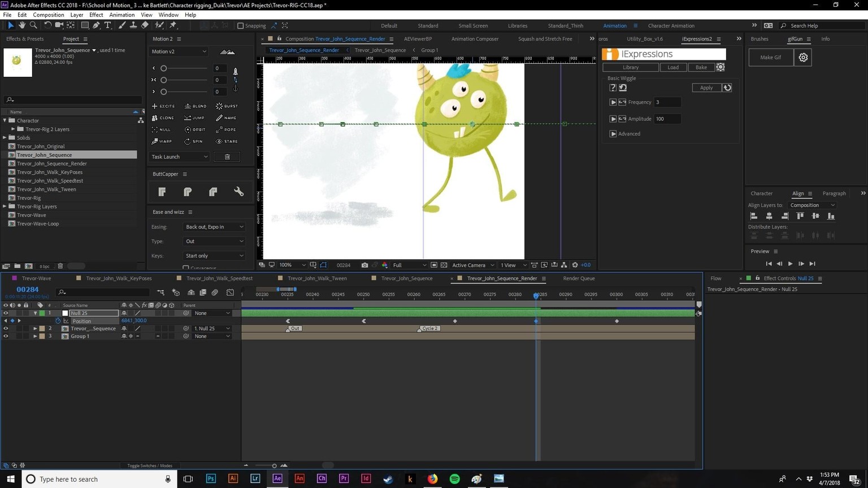Click the iExpressions settings gear icon
The image size is (868, 488).
tap(721, 67)
